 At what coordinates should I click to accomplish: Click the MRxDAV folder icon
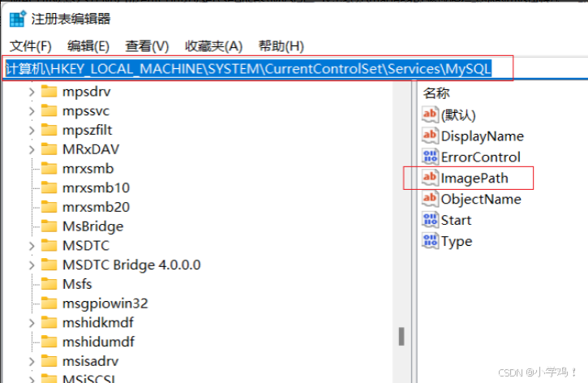pos(49,149)
